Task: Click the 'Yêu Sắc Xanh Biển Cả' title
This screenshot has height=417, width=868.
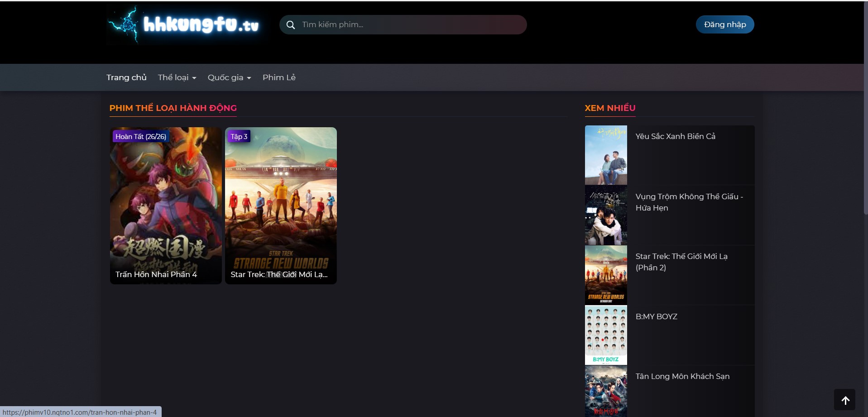Action: click(x=675, y=136)
